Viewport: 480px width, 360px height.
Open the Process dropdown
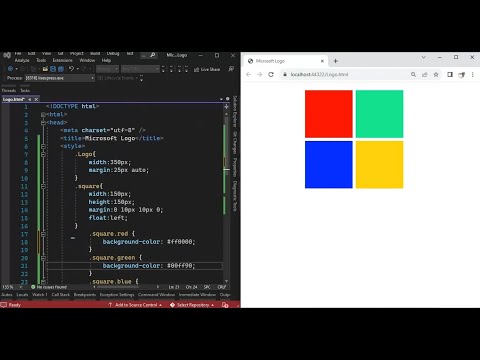pos(60,78)
